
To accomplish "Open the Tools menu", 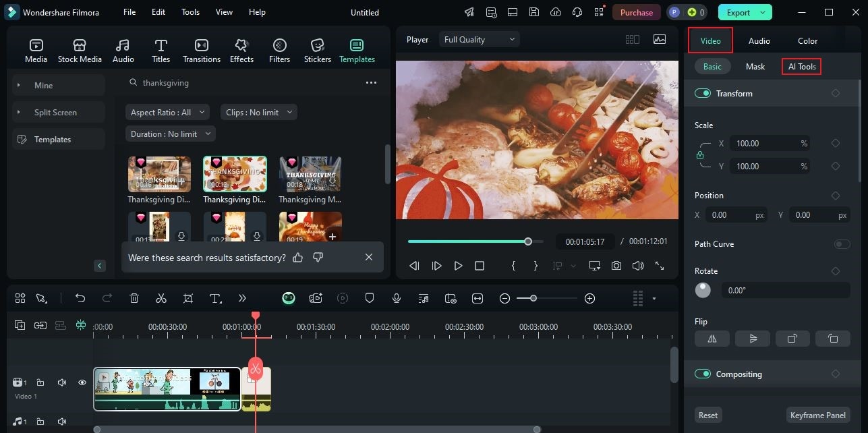I will click(190, 12).
